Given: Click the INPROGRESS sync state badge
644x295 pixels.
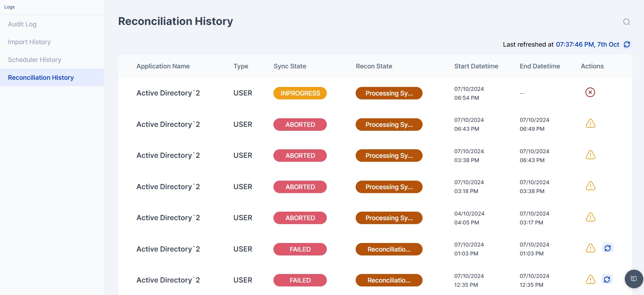Looking at the screenshot, I should [x=300, y=93].
